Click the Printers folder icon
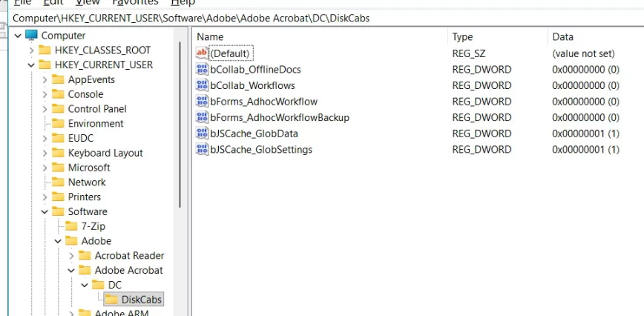 pos(58,197)
